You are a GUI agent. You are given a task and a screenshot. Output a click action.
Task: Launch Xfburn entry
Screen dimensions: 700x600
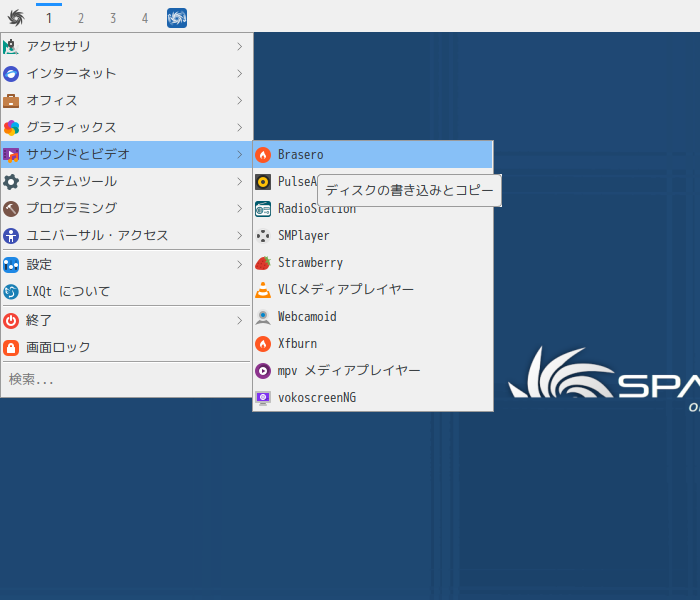click(x=373, y=344)
